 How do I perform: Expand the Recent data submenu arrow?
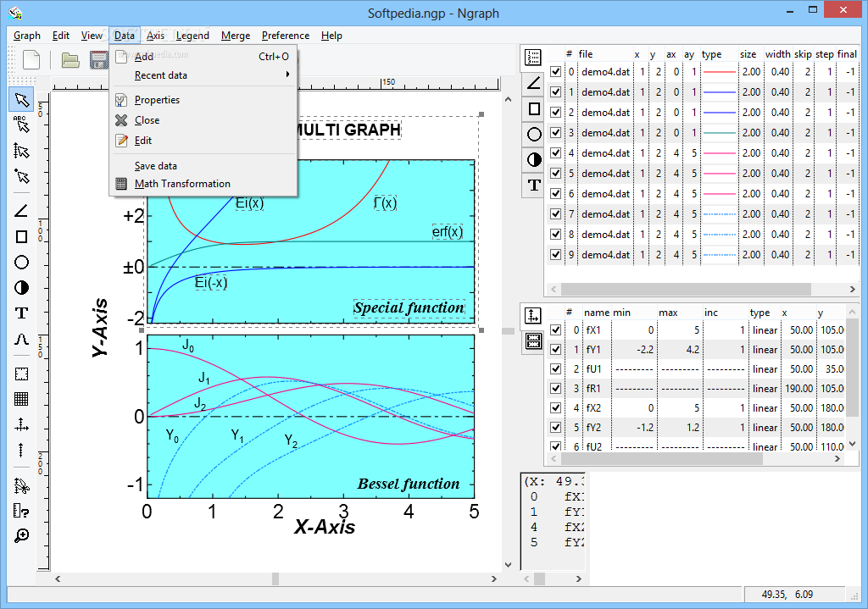(x=287, y=75)
